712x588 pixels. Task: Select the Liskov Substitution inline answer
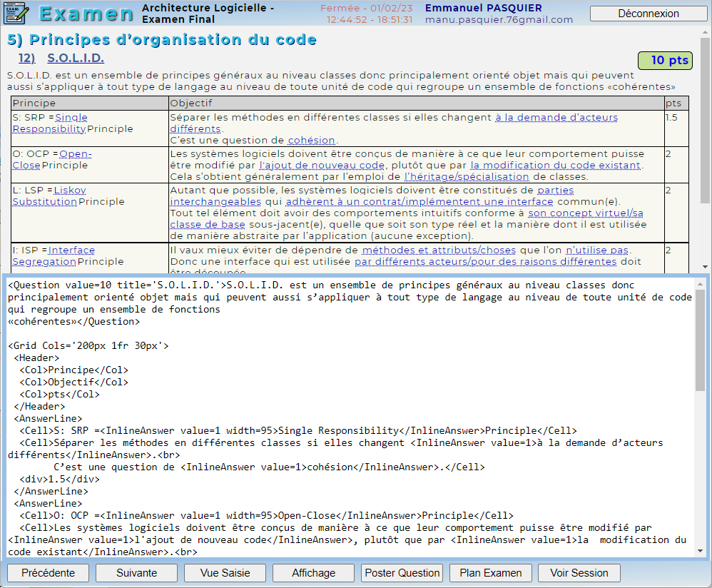[45, 196]
